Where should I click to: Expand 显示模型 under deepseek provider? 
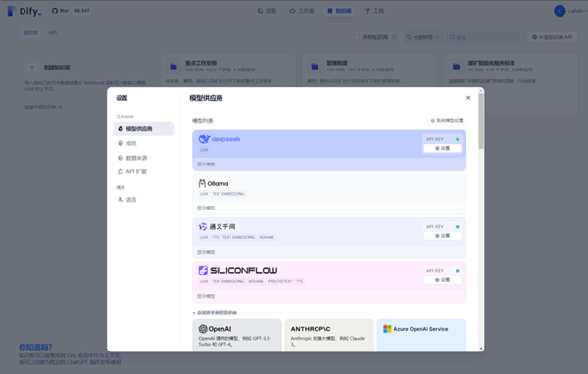[x=206, y=164]
